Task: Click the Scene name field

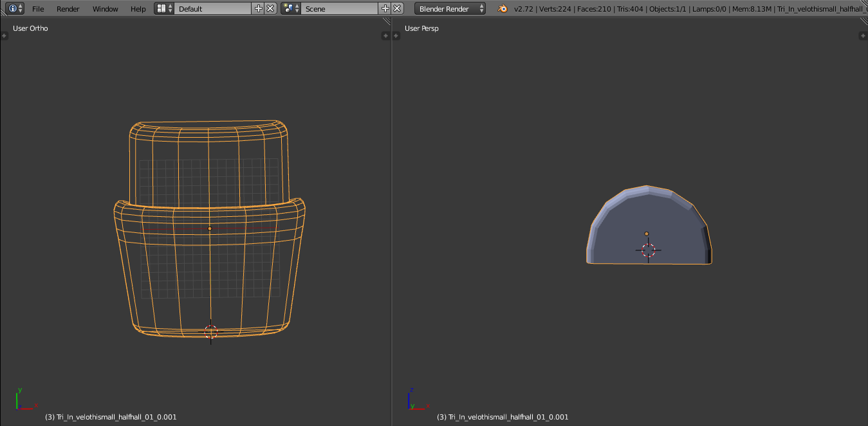Action: (340, 9)
